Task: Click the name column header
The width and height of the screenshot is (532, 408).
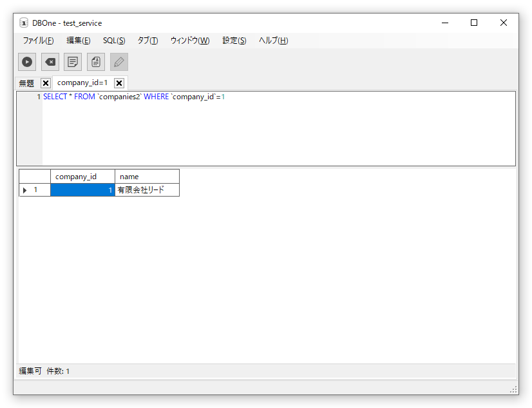Action: [147, 177]
